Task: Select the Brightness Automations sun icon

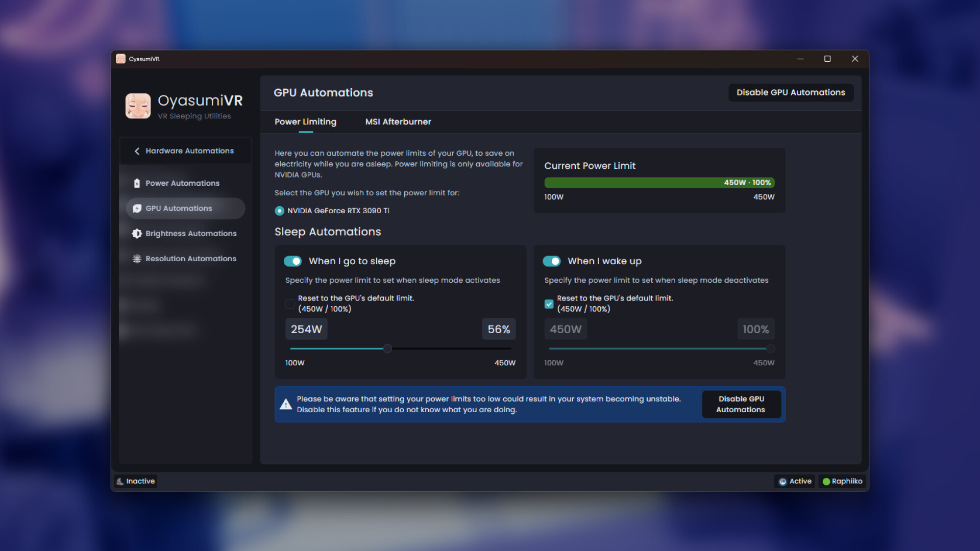Action: [136, 233]
